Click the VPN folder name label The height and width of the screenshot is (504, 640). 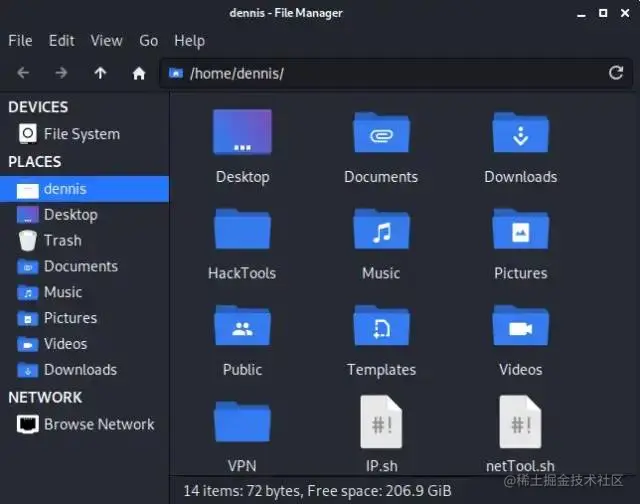(242, 466)
